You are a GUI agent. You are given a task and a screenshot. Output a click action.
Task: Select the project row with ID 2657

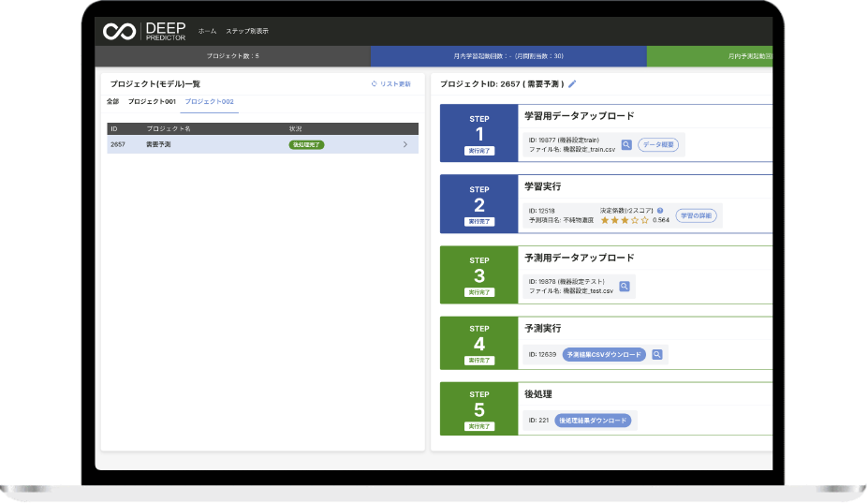click(187, 145)
